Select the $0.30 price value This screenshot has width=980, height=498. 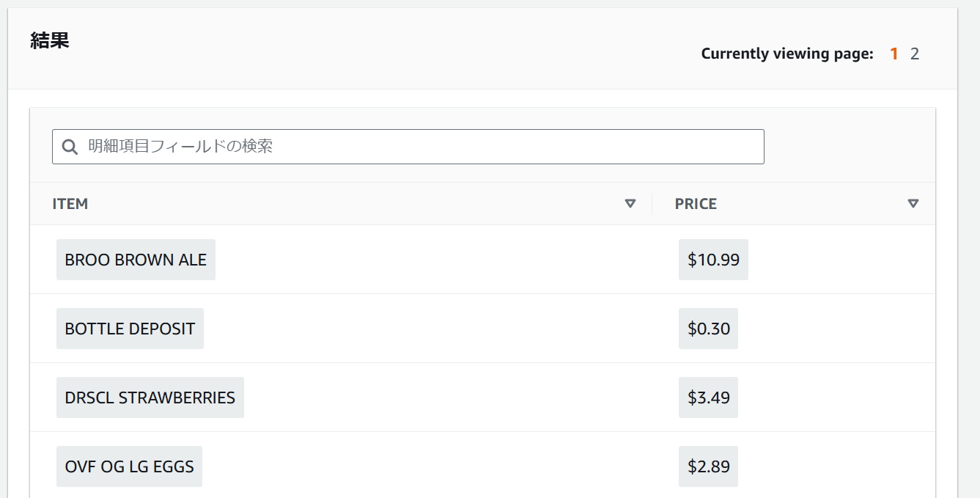pos(708,329)
